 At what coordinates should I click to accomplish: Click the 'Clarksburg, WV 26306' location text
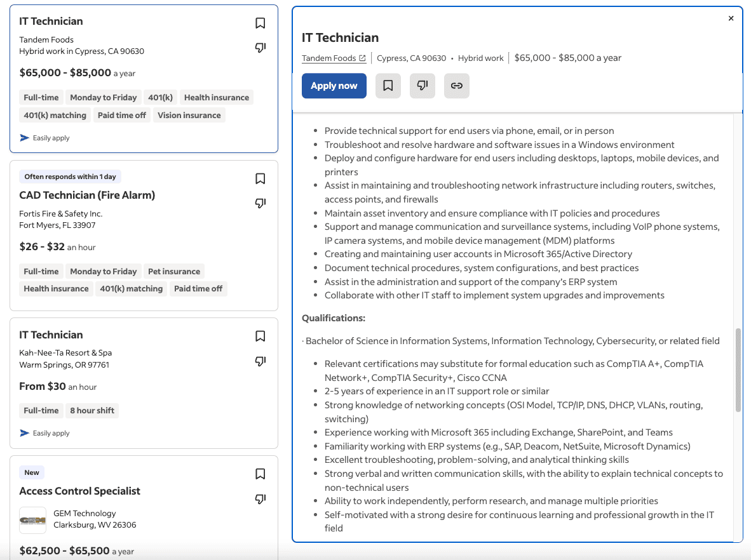pos(95,524)
